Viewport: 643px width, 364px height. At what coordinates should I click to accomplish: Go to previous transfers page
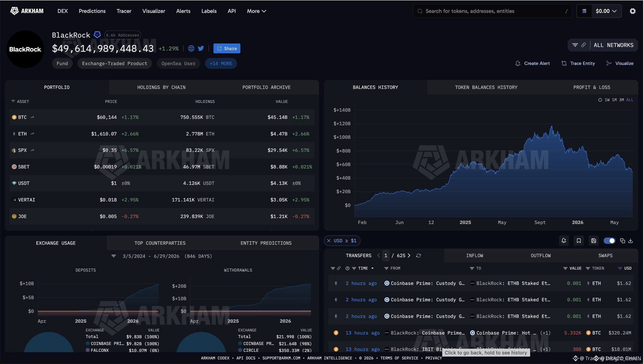[x=379, y=255]
